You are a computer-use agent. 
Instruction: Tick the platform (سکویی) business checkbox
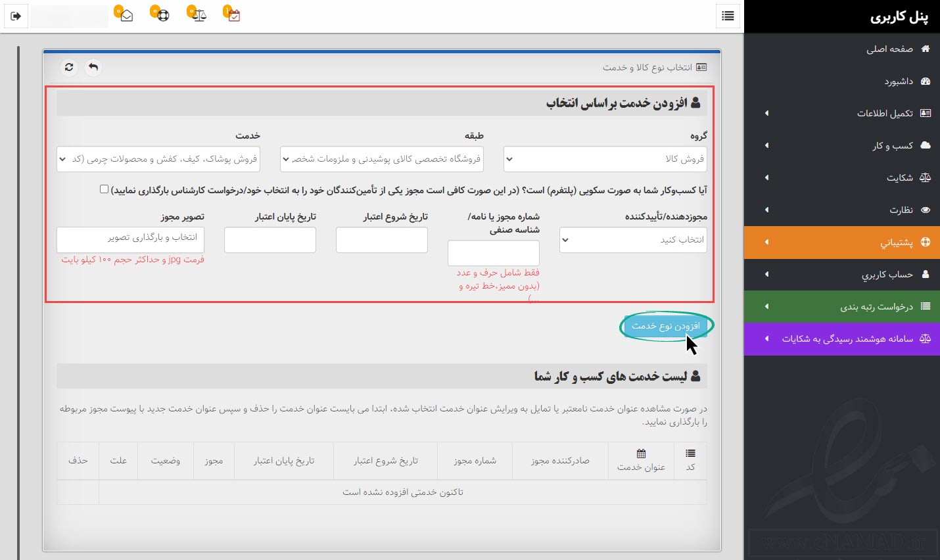[x=104, y=189]
